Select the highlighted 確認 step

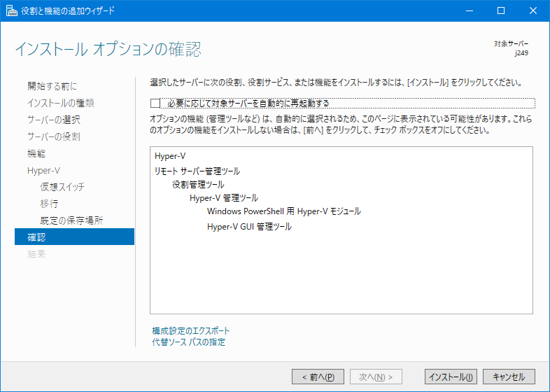coord(36,237)
